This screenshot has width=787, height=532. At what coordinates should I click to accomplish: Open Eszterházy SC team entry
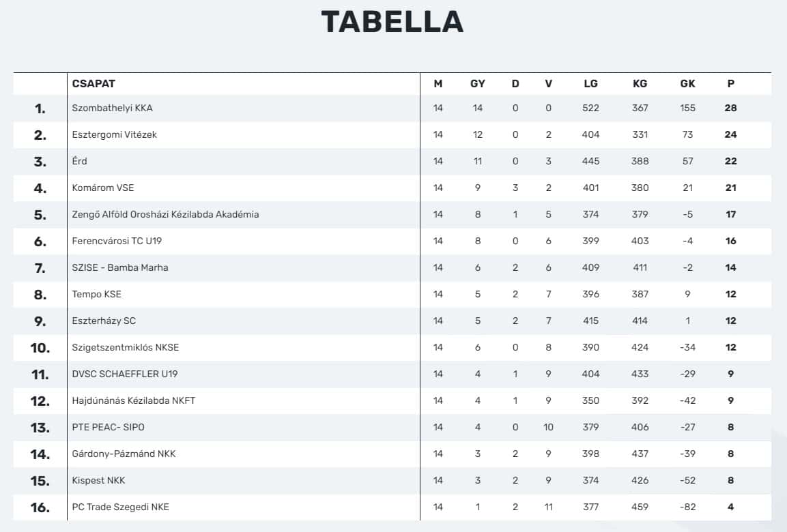(103, 321)
